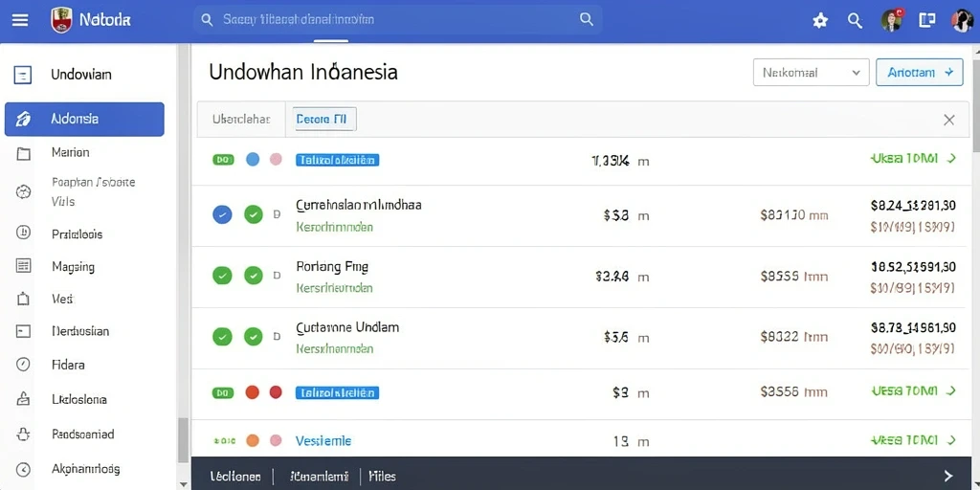Image resolution: width=980 pixels, height=490 pixels.
Task: Click Kersrinnmden link under Cureinslan mlundhaa
Action: coord(334,227)
